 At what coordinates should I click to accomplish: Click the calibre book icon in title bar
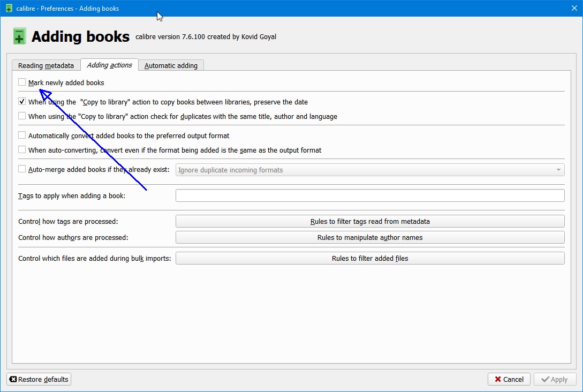[x=9, y=8]
